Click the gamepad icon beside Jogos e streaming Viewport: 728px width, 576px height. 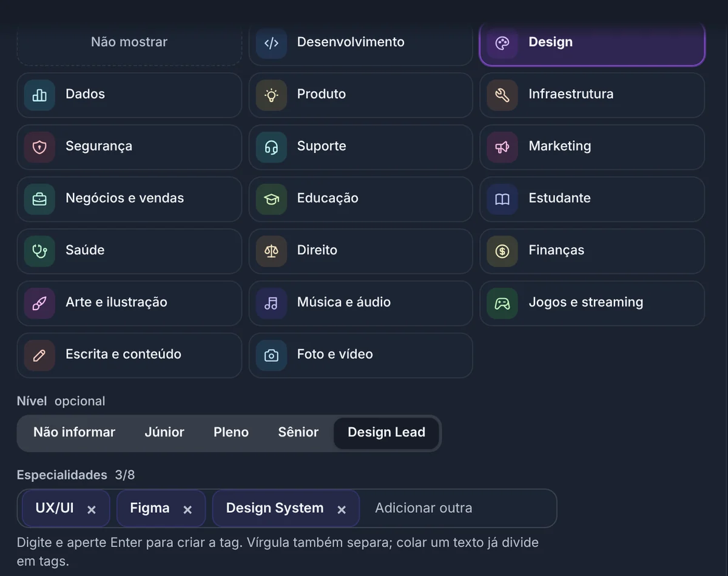pos(502,303)
